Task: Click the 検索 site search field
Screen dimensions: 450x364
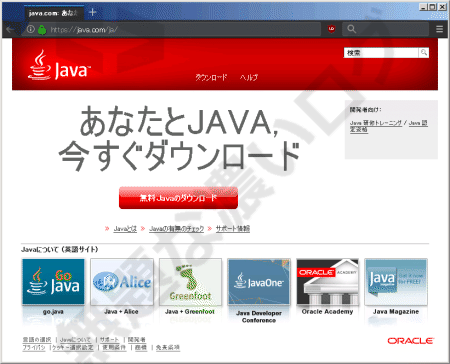Action: [x=381, y=53]
